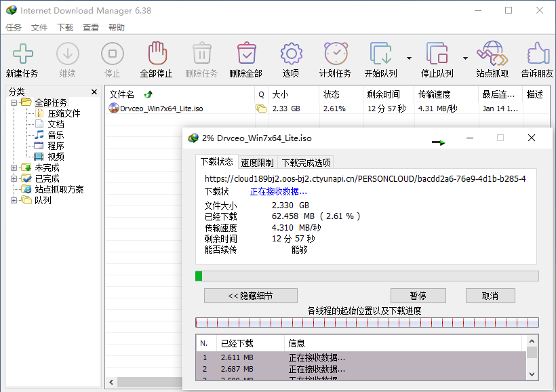The width and height of the screenshot is (556, 392).
Task: Select Drvceo_Win7x64_Lite.iso row in list
Action: (328, 109)
